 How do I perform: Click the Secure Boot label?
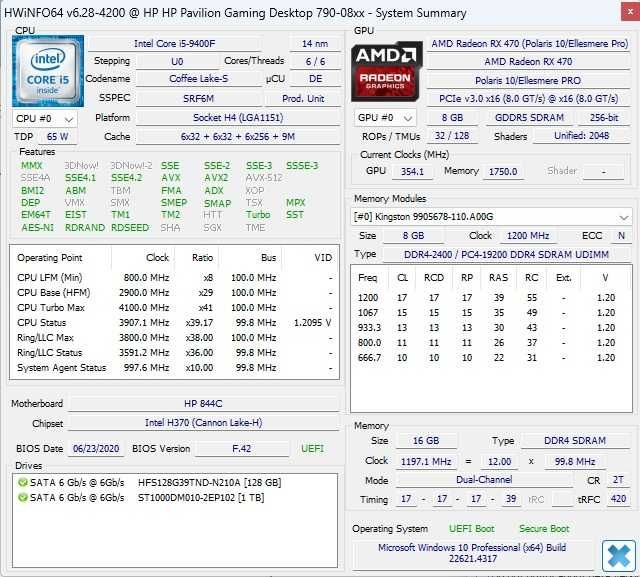point(544,529)
